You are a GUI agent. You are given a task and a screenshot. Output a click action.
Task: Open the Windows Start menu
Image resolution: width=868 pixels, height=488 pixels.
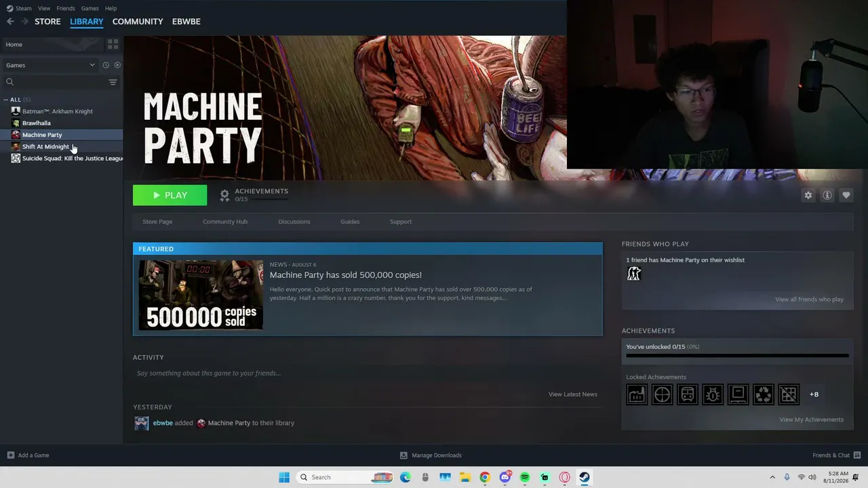pyautogui.click(x=284, y=477)
